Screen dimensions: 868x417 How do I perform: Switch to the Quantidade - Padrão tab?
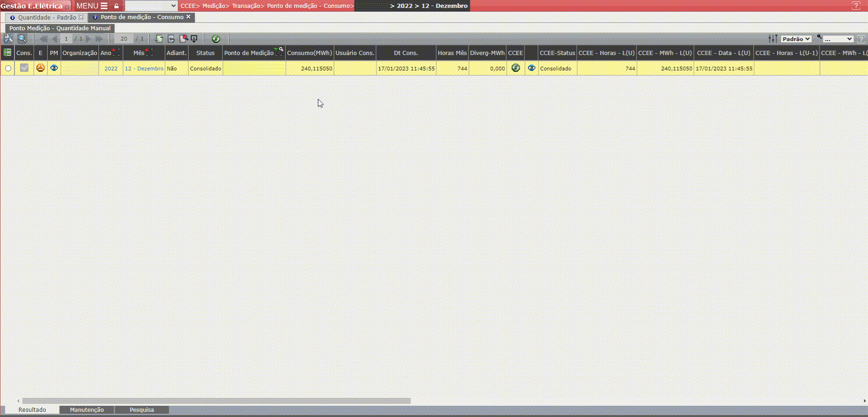47,17
